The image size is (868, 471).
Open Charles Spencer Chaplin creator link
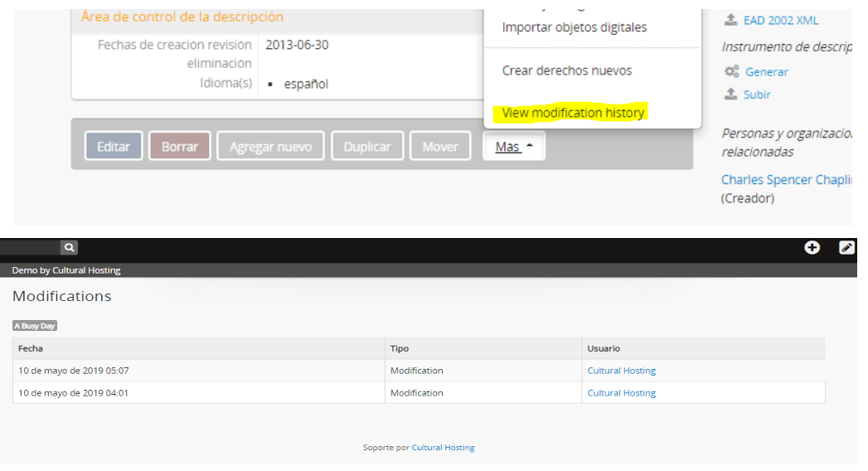coord(786,180)
